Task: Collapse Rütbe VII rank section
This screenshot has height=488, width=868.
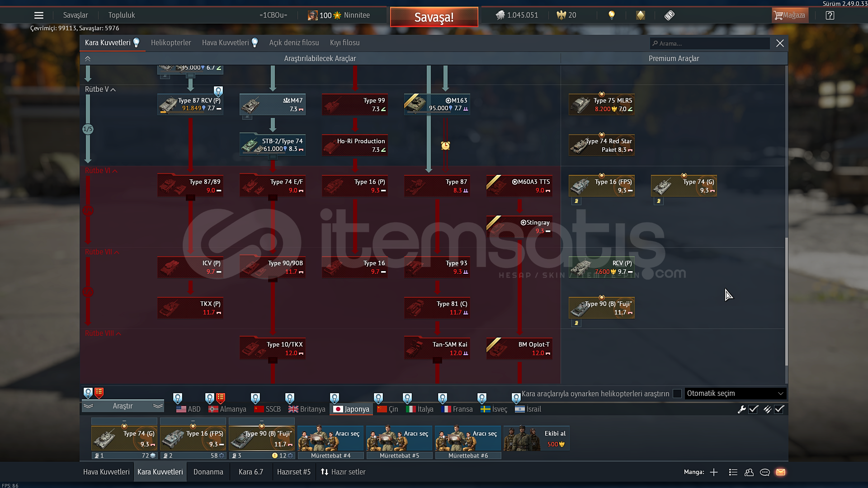Action: pyautogui.click(x=102, y=252)
